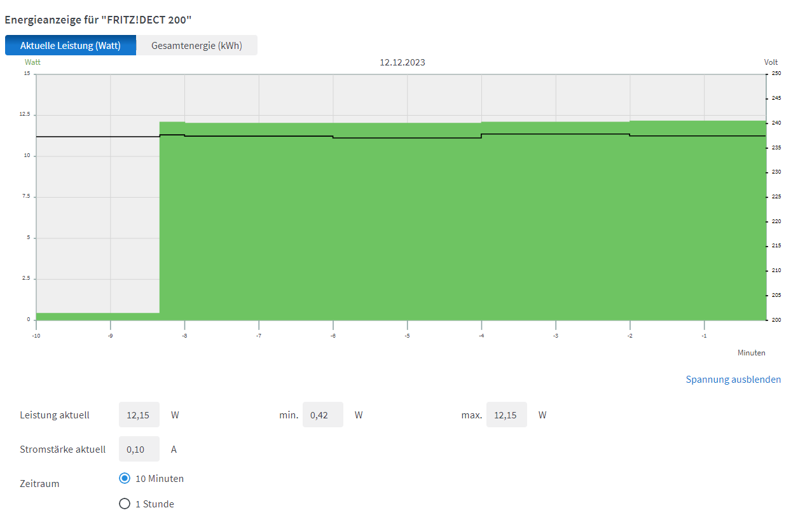Screen dimensions: 812x522
Task: Click the Energieanzeige für FRITZ!DECT 200 heading
Action: 98,20
